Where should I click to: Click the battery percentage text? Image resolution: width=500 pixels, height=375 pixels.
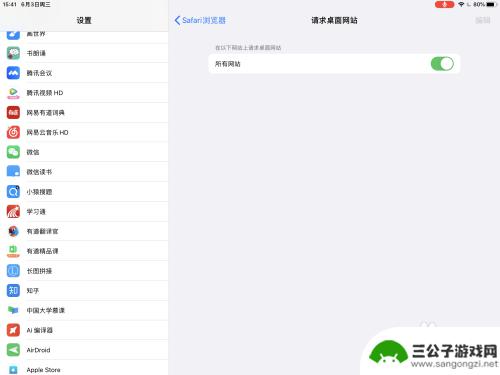[479, 4]
